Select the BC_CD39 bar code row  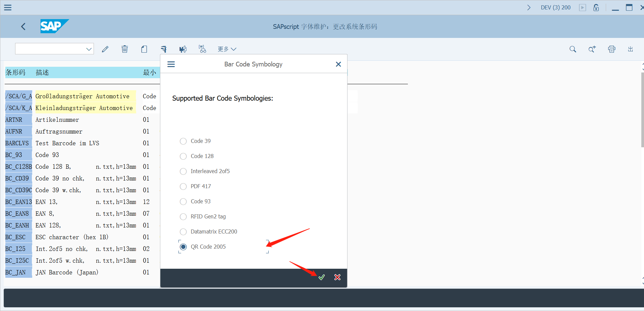18,178
